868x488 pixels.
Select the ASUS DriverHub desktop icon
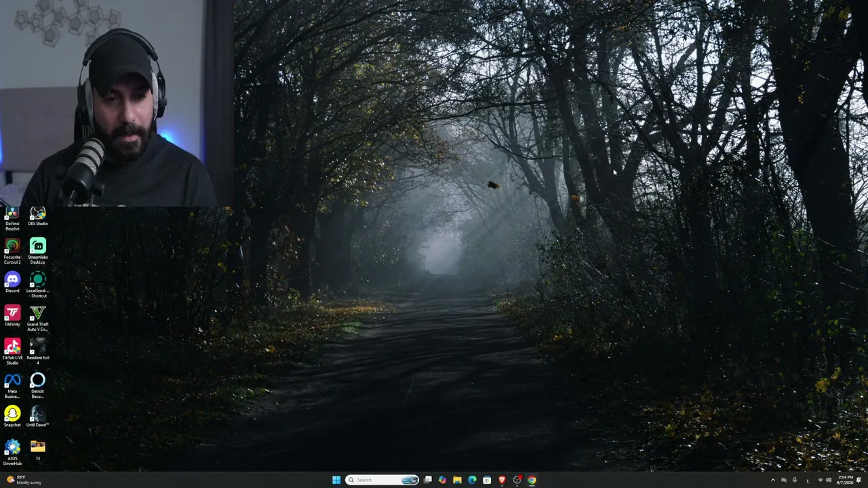[12, 453]
